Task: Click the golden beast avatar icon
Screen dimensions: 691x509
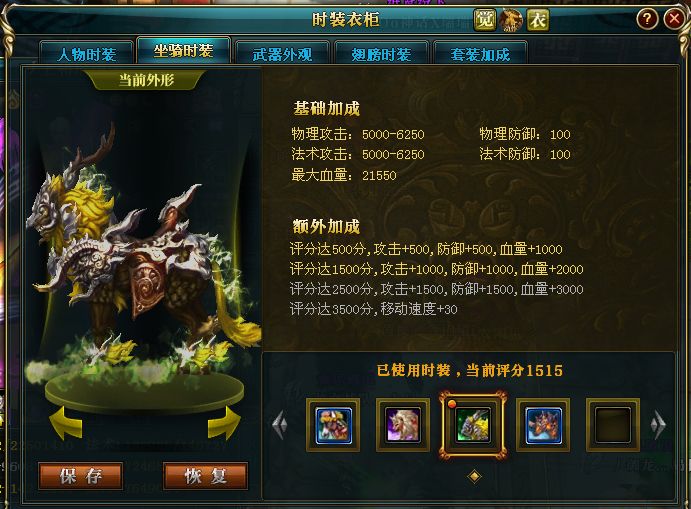Action: point(511,20)
